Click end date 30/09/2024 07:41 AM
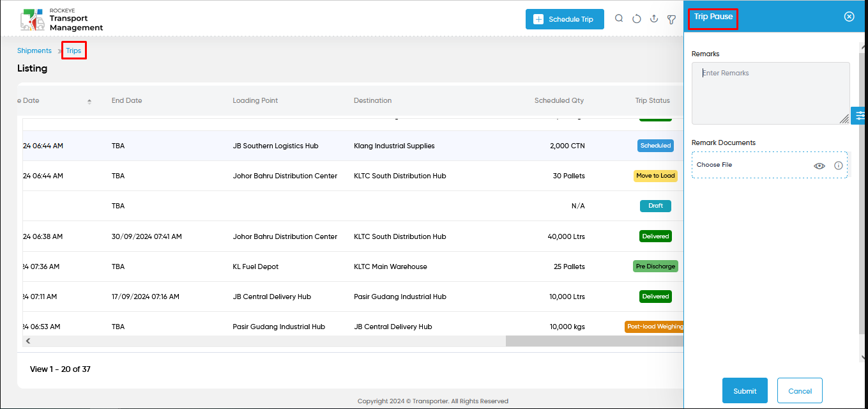Viewport: 868px width, 409px height. (147, 236)
